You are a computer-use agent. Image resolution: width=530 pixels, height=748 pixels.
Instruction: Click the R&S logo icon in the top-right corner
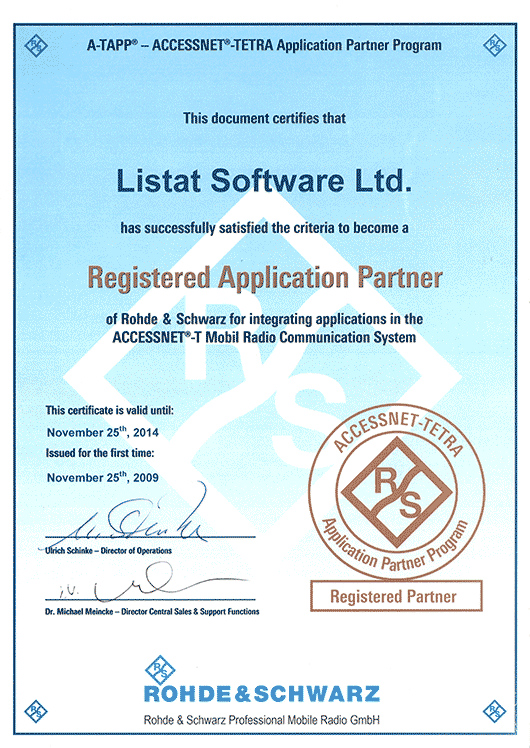pos(495,45)
